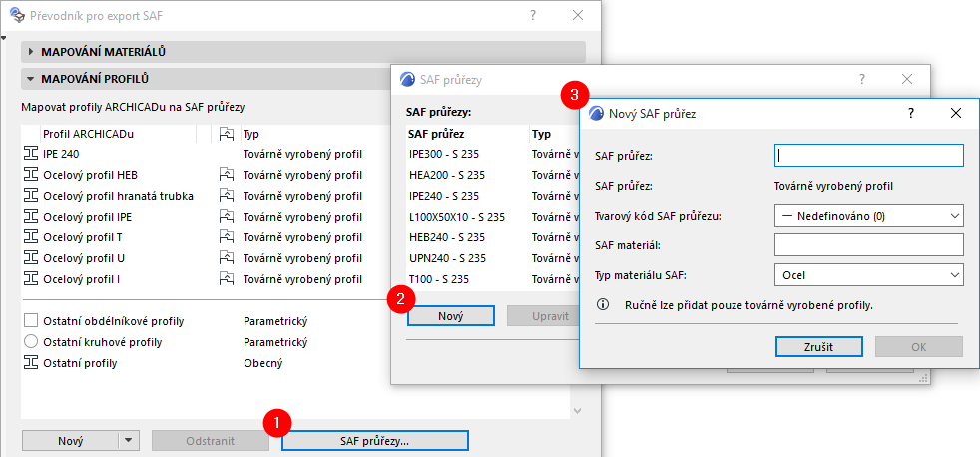This screenshot has width=980, height=457.
Task: Click the disabled Odstranit button
Action: pyautogui.click(x=210, y=441)
